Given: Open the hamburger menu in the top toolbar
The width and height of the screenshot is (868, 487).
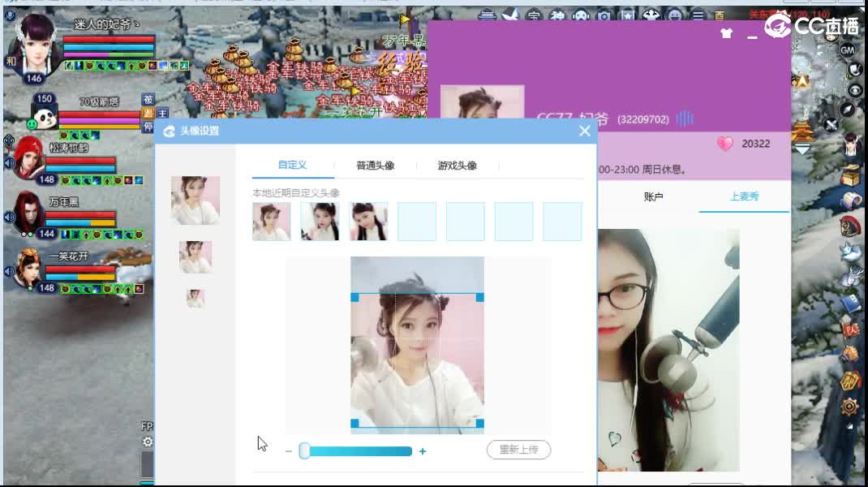Looking at the screenshot, I should pyautogui.click(x=699, y=15).
